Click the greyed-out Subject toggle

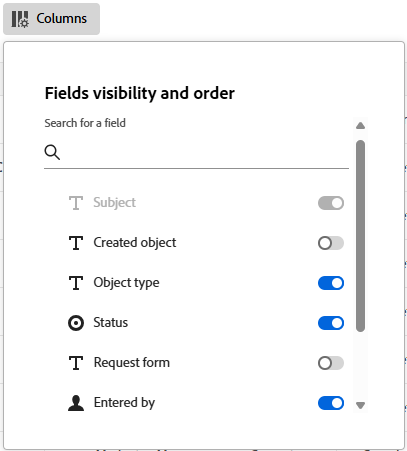pos(331,203)
